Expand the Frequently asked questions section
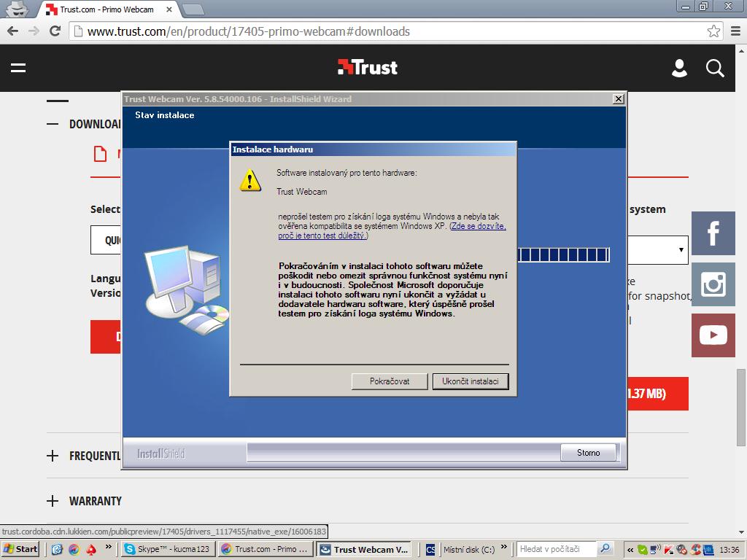This screenshot has width=747, height=560. point(53,456)
